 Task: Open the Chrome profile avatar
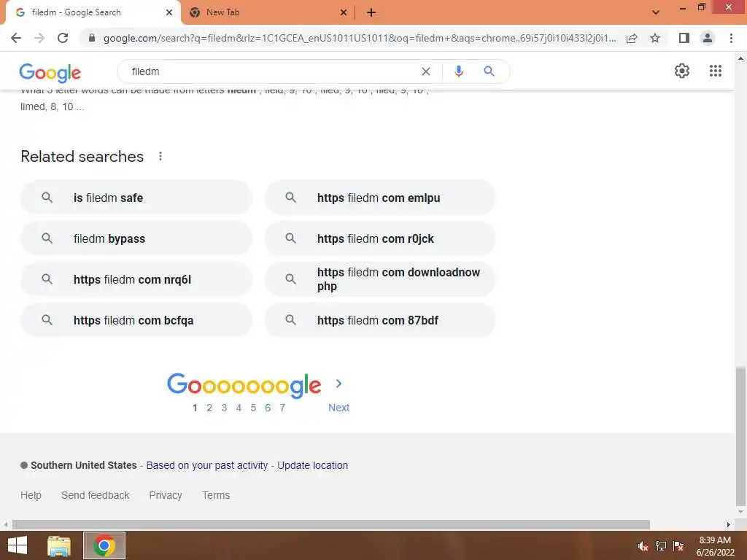pos(708,38)
